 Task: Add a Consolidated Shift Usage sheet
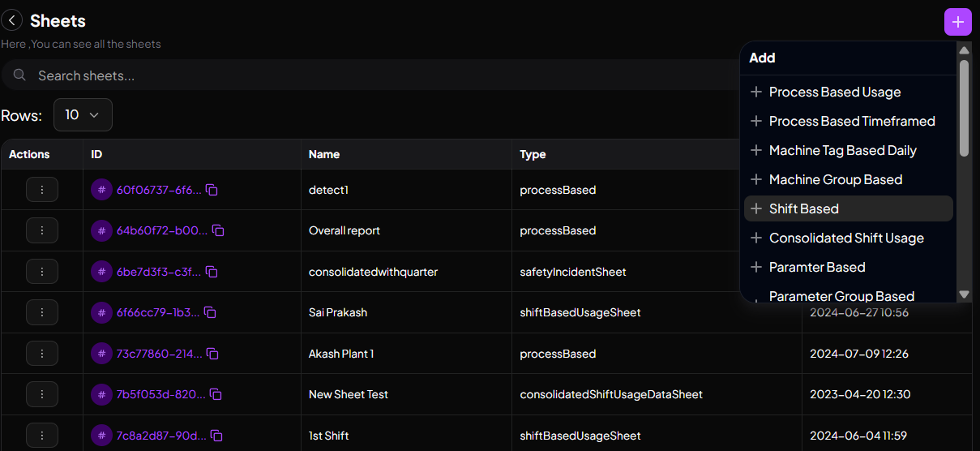848,238
